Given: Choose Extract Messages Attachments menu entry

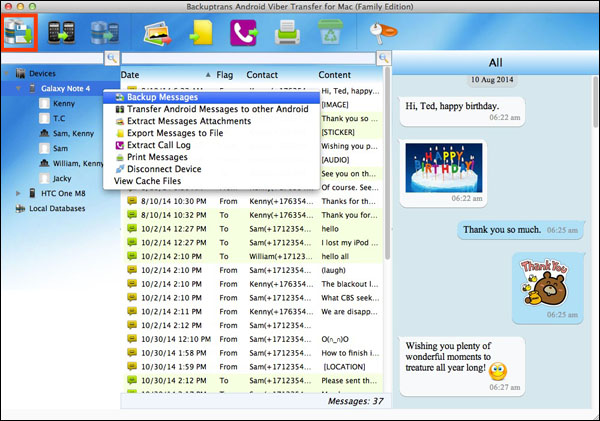Looking at the screenshot, I should pyautogui.click(x=212, y=121).
